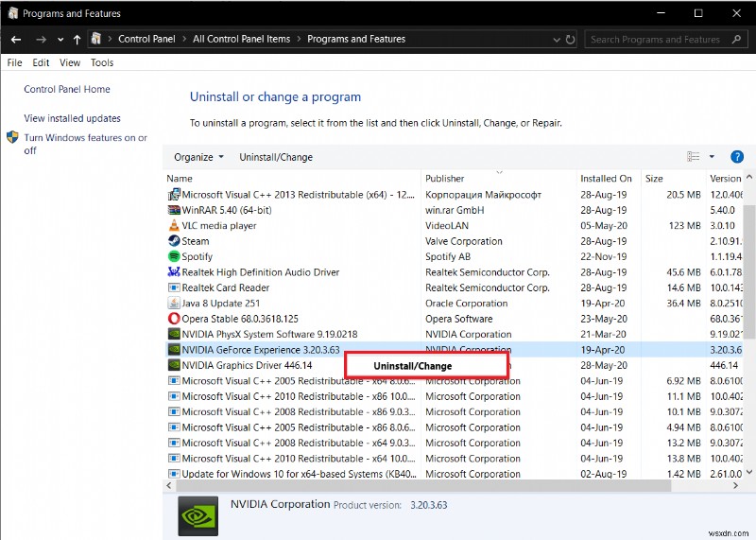
Task: Click Uninstall/Change in the toolbar
Action: point(276,157)
